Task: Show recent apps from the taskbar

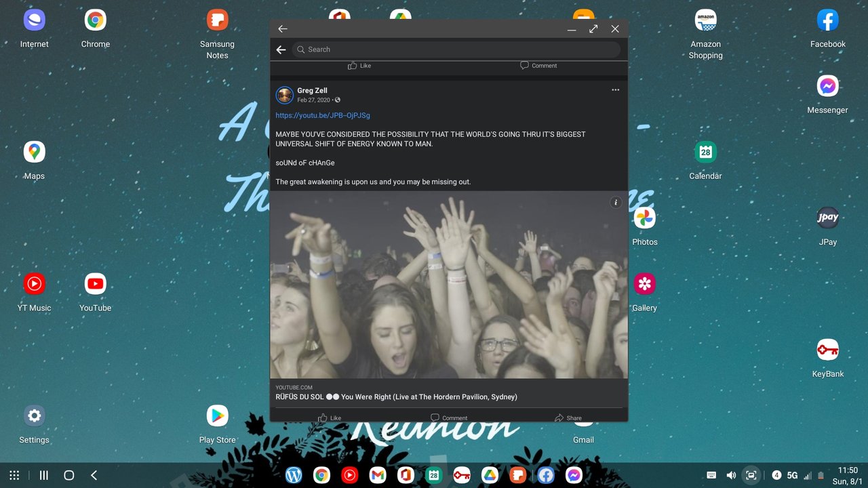Action: coord(44,476)
